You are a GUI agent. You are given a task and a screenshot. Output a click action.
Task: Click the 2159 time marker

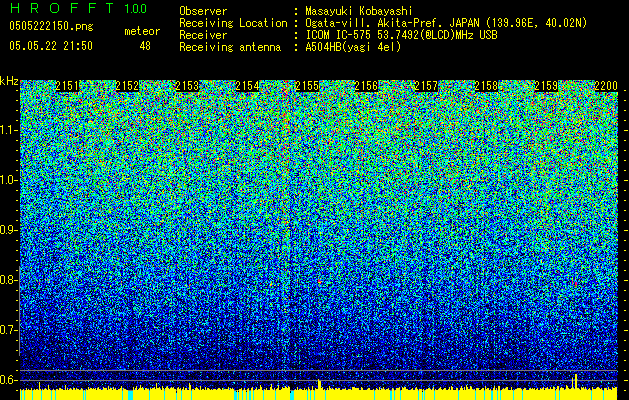point(546,86)
